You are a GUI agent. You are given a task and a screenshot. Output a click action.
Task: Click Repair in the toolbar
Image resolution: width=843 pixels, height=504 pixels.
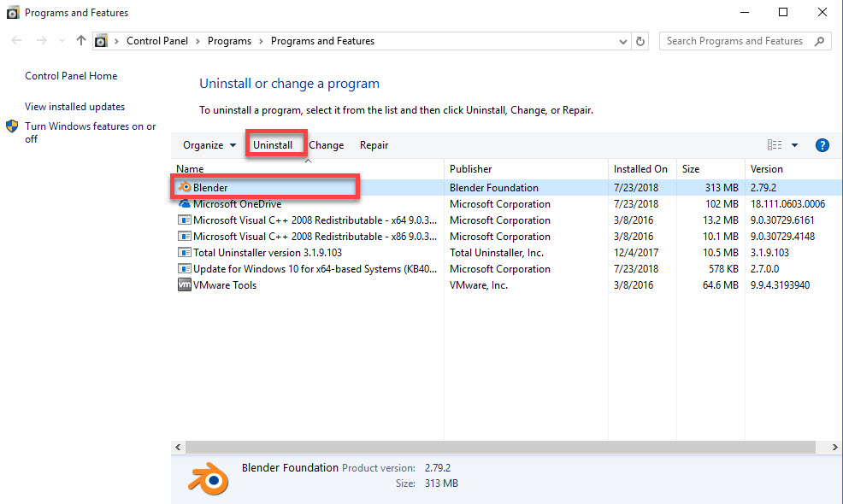pyautogui.click(x=374, y=145)
